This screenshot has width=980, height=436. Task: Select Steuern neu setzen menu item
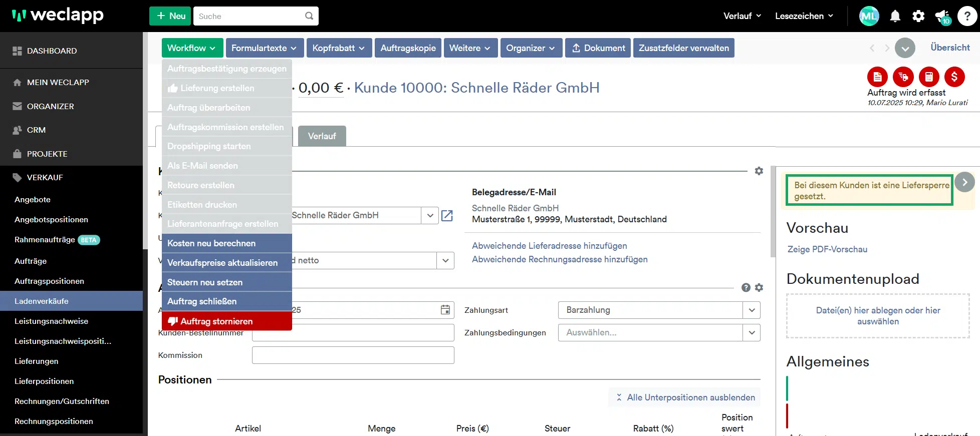pos(226,282)
